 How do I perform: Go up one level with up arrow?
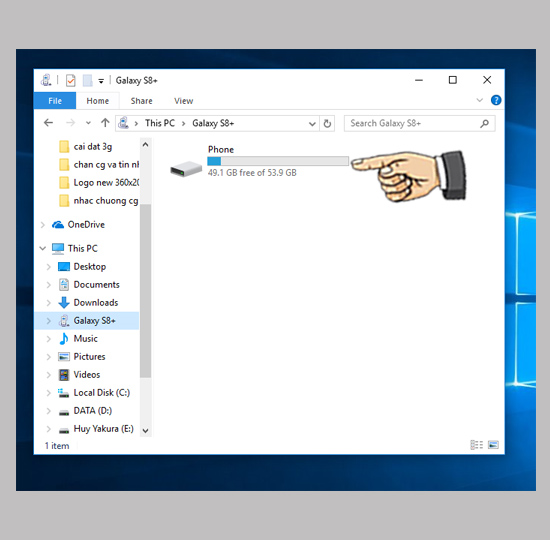105,123
